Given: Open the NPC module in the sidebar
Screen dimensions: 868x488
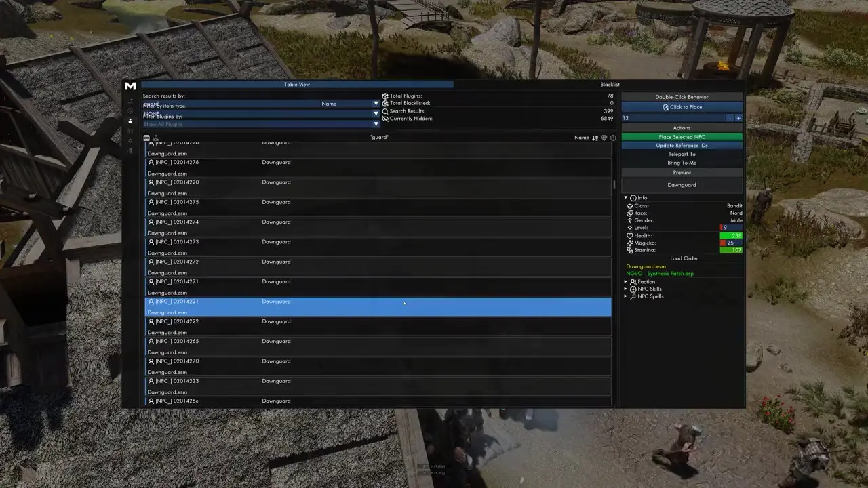Looking at the screenshot, I should click(x=131, y=121).
